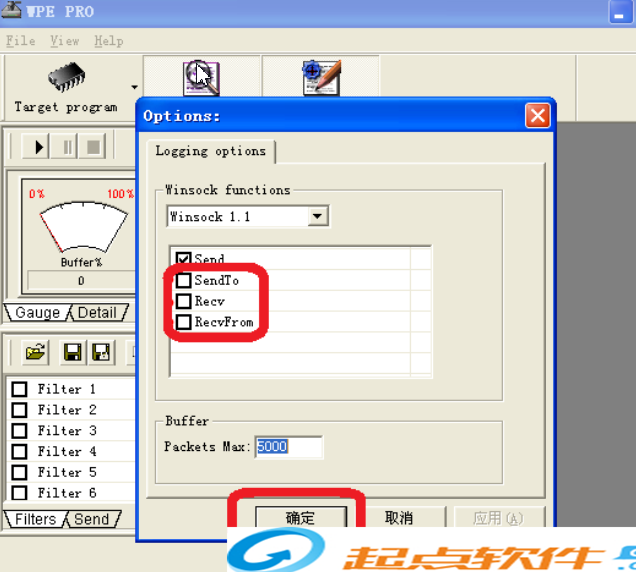Enable the SendTo checkbox

tap(183, 280)
